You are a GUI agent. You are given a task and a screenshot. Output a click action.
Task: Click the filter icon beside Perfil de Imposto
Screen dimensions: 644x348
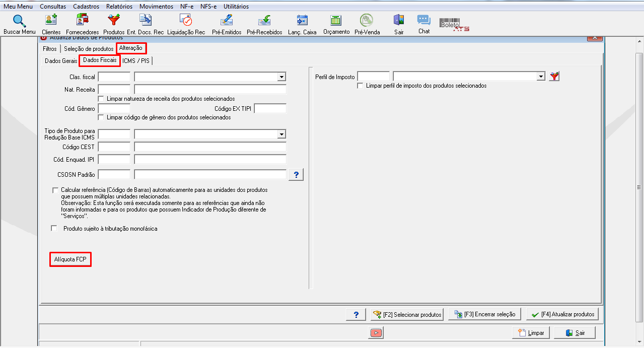(x=554, y=77)
